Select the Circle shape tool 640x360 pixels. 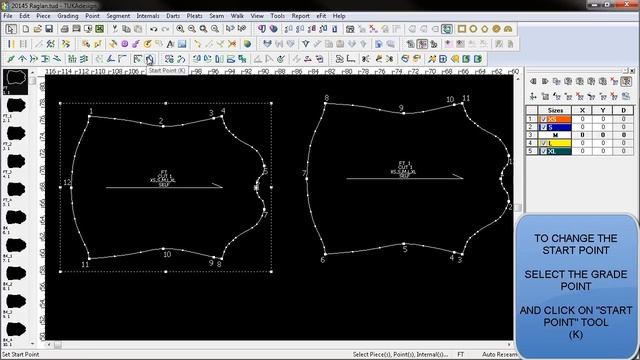pos(473,29)
